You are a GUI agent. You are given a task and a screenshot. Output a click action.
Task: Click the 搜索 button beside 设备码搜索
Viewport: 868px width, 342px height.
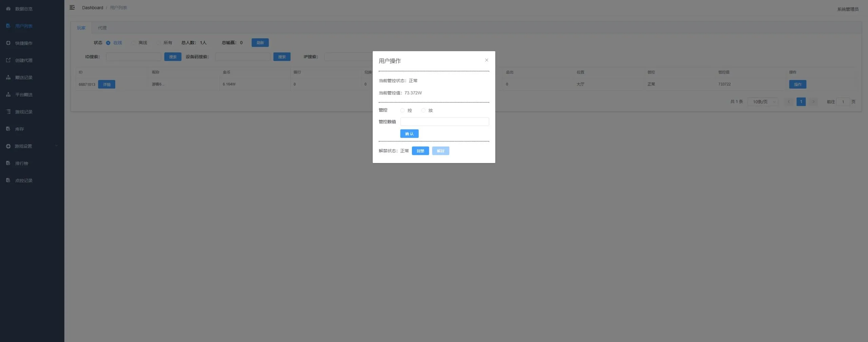click(x=282, y=57)
